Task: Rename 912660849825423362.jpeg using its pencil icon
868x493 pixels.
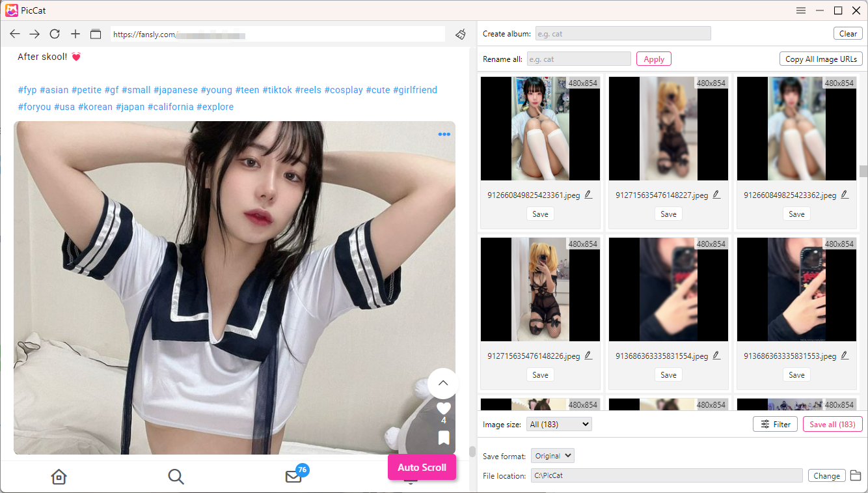Action: tap(845, 194)
